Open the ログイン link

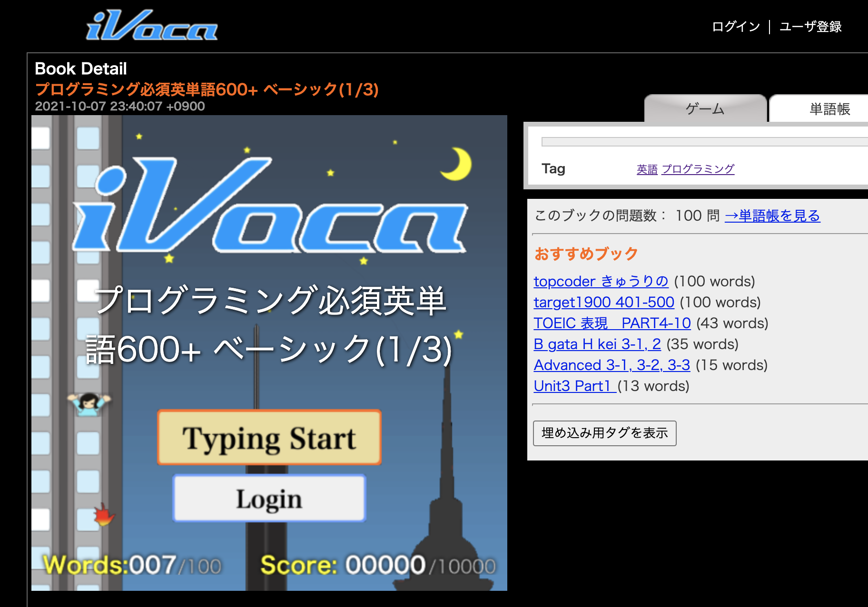(736, 27)
